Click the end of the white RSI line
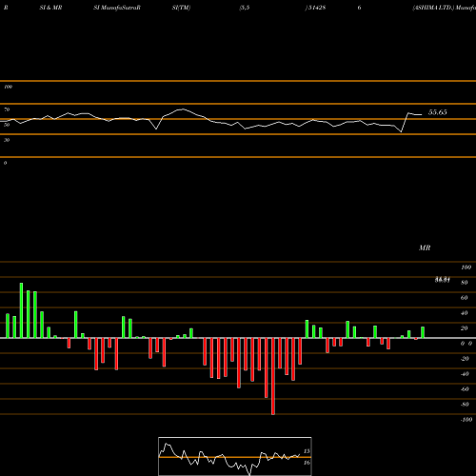This screenshot has width=476, height=476. pyautogui.click(x=422, y=114)
